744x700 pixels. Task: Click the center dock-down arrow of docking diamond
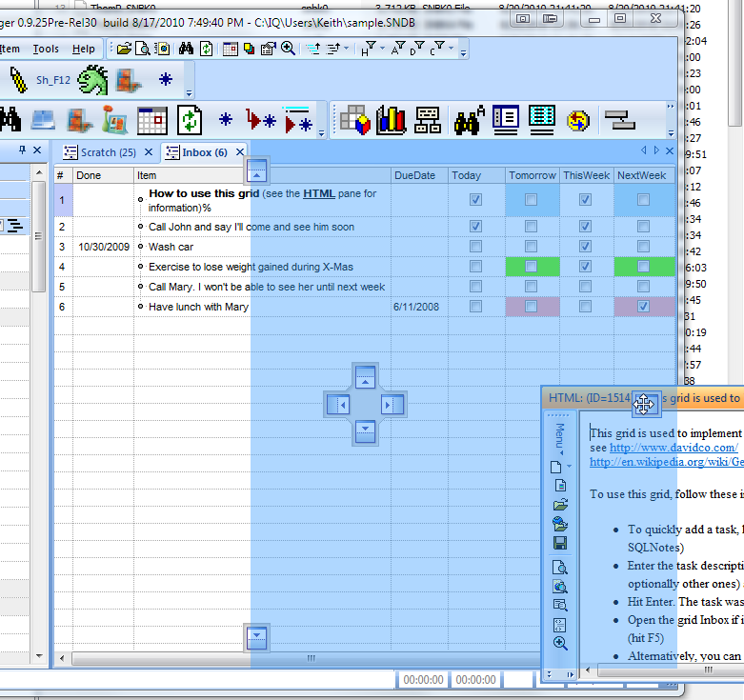click(365, 431)
